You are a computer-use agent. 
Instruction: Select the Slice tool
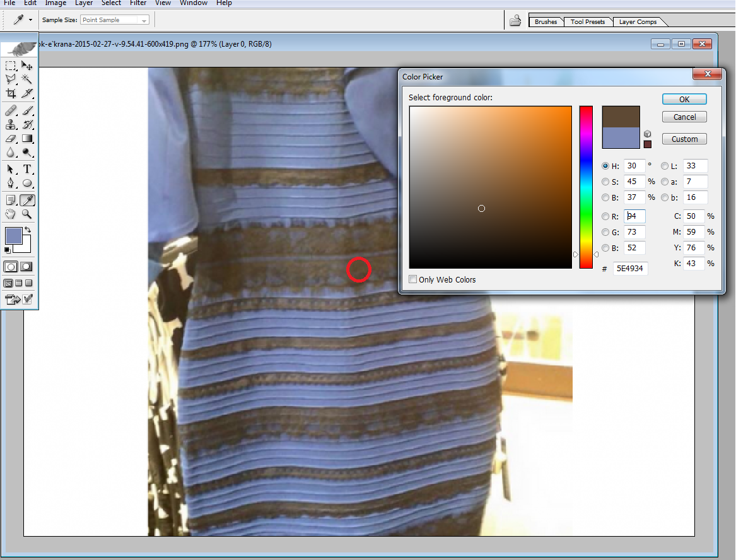(27, 93)
